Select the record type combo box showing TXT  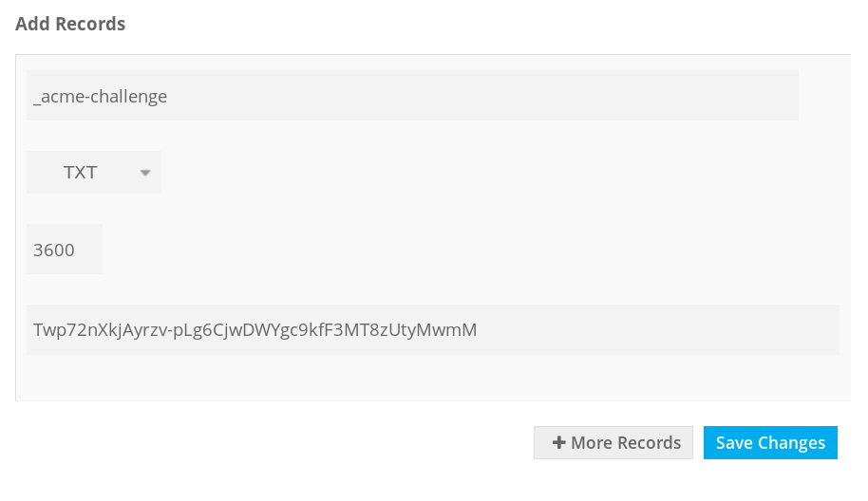(94, 172)
